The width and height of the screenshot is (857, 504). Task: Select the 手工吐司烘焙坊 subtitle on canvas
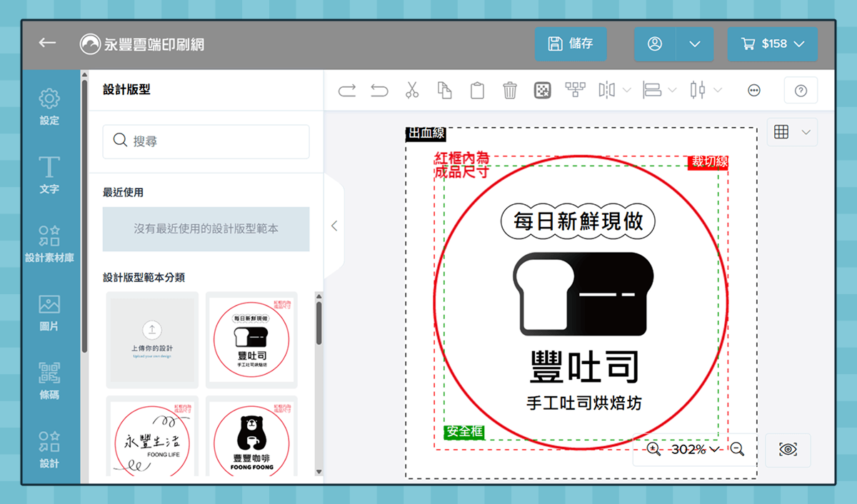tap(583, 403)
